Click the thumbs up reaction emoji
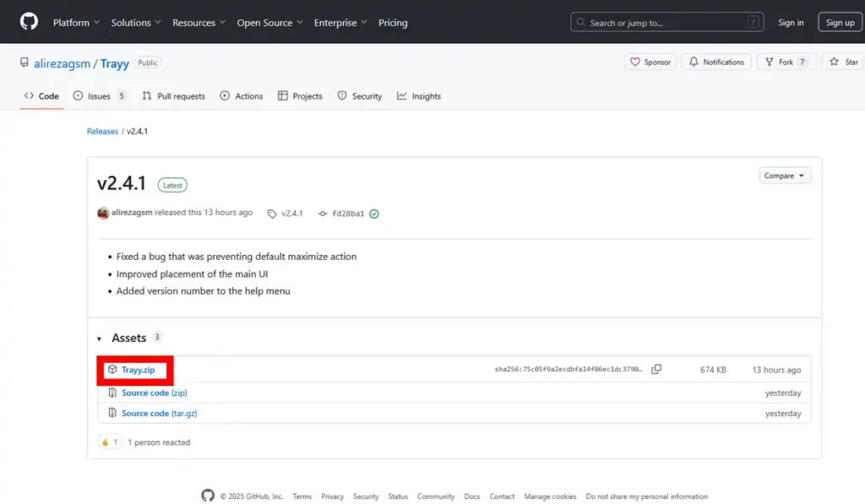Image resolution: width=865 pixels, height=504 pixels. 106,442
